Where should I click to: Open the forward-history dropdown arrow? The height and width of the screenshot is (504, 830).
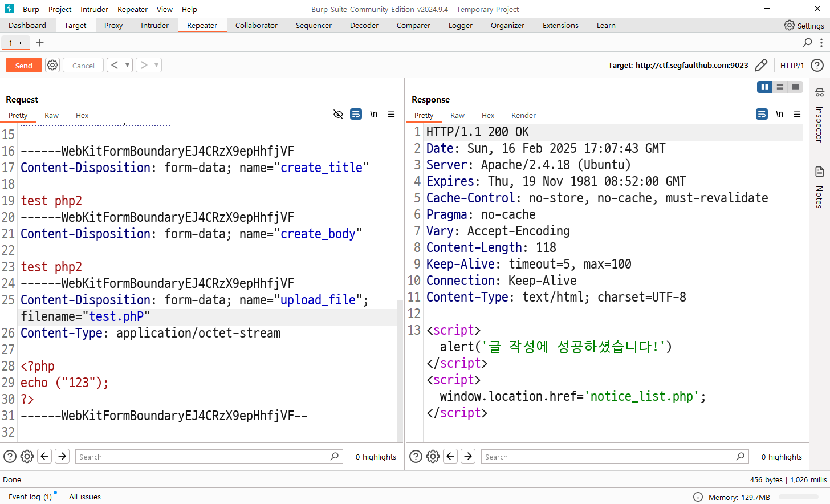[156, 65]
